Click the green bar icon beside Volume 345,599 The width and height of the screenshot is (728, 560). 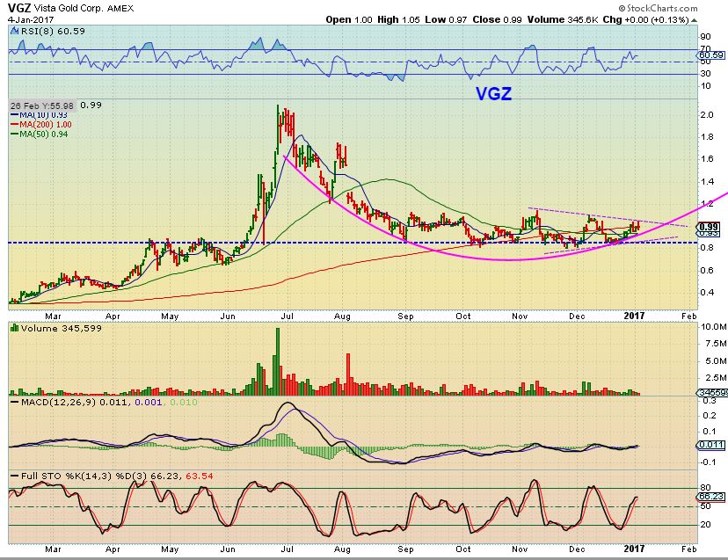(14, 328)
